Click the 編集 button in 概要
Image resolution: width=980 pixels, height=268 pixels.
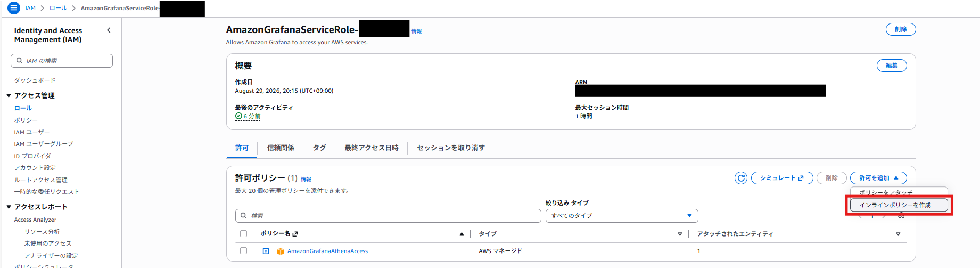[892, 66]
